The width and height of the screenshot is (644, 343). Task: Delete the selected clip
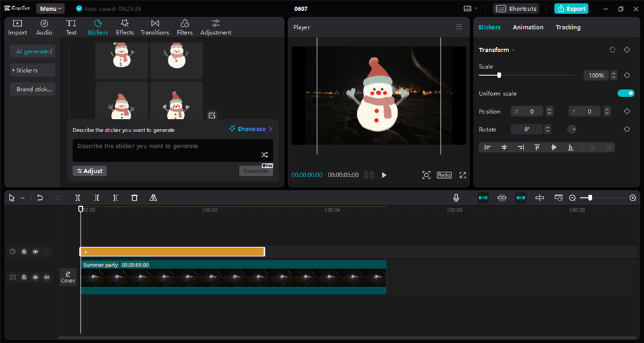tap(134, 198)
